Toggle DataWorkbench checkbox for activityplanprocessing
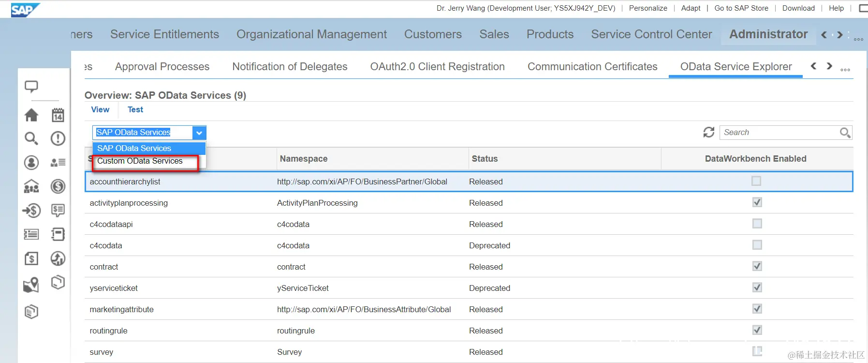 point(757,202)
